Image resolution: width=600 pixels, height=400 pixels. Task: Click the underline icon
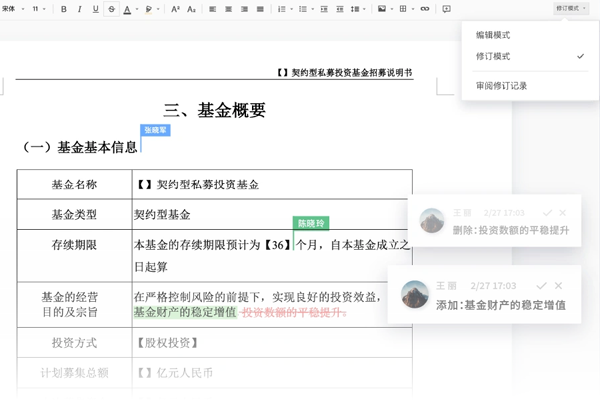tap(95, 9)
